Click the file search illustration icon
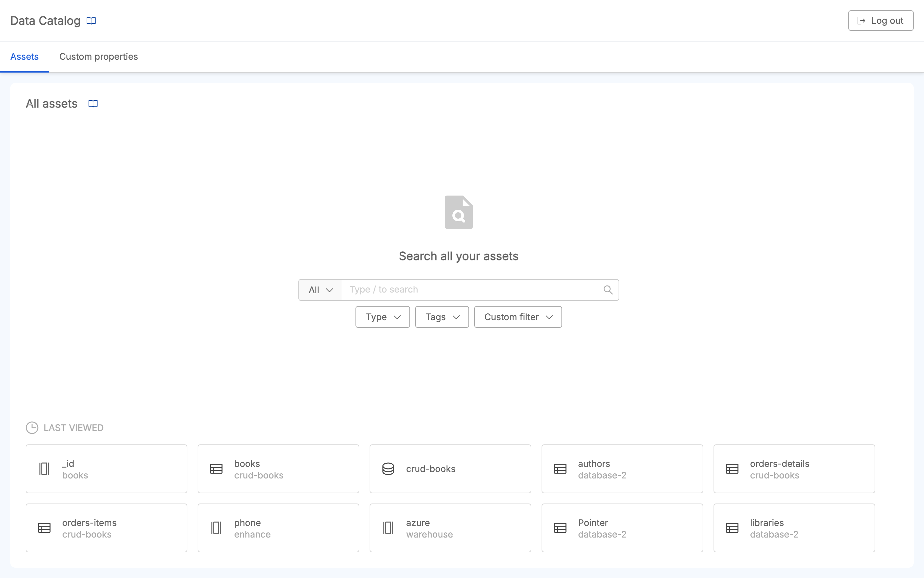 click(x=458, y=212)
